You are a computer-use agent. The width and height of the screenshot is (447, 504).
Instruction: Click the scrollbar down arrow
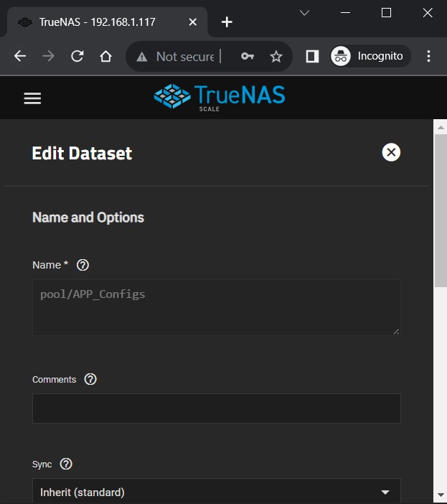441,495
